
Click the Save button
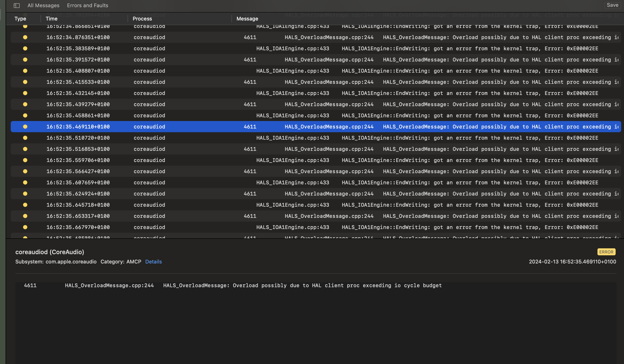pyautogui.click(x=612, y=5)
